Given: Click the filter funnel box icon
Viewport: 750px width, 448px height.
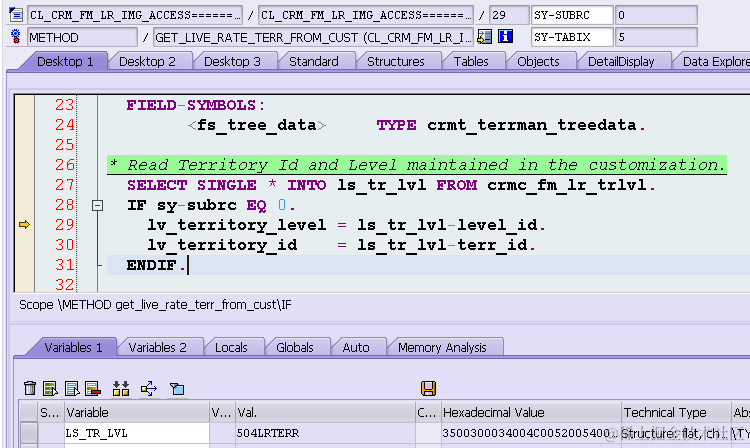Looking at the screenshot, I should [x=177, y=388].
